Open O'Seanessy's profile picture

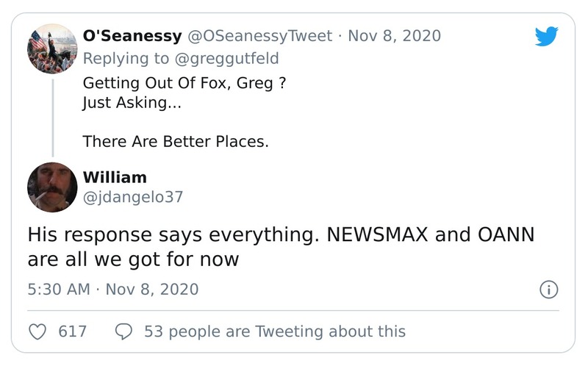coord(52,49)
